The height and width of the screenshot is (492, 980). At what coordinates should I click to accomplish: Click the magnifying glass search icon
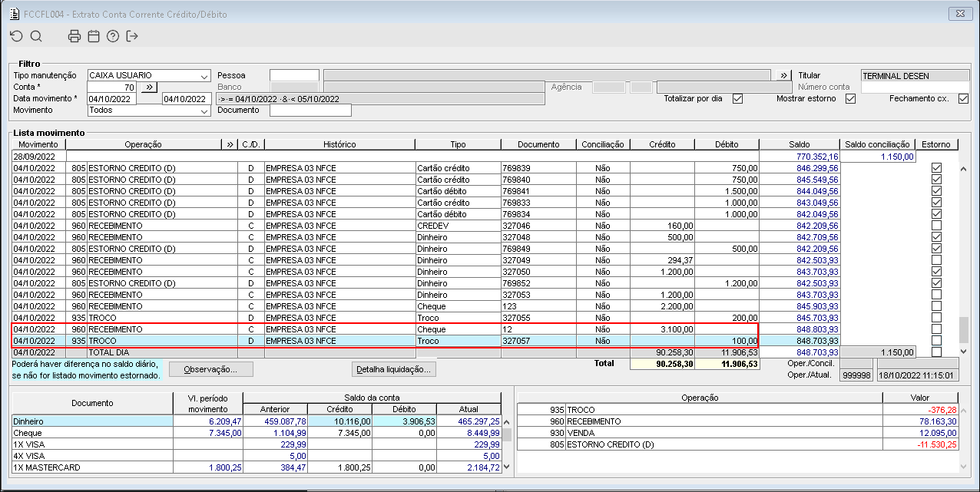click(36, 36)
